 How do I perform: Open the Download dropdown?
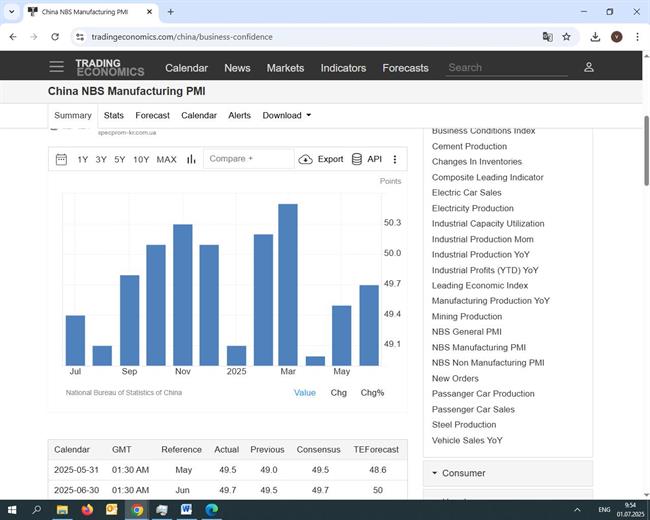coord(286,115)
